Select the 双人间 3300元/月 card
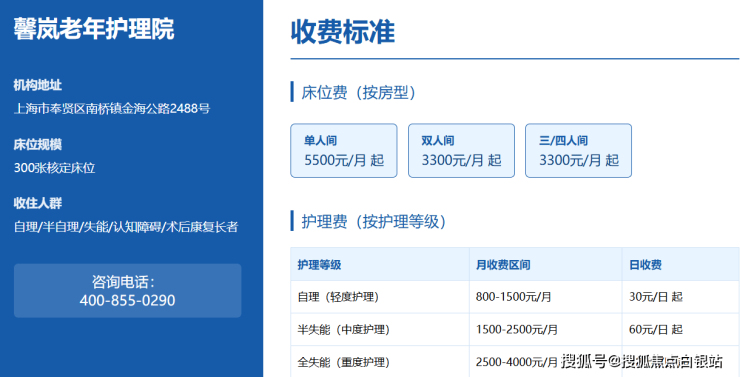Screen dimensions: 740x377 [x=461, y=151]
